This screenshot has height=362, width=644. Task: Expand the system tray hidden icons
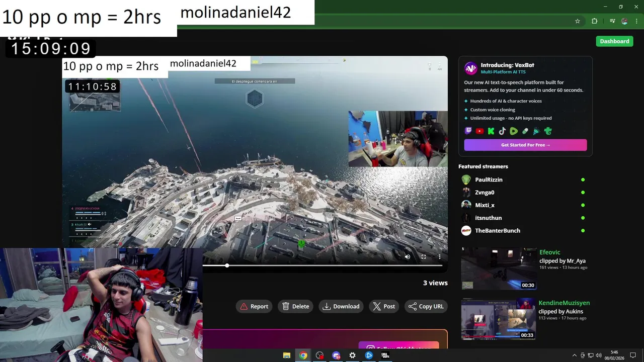pos(575,355)
